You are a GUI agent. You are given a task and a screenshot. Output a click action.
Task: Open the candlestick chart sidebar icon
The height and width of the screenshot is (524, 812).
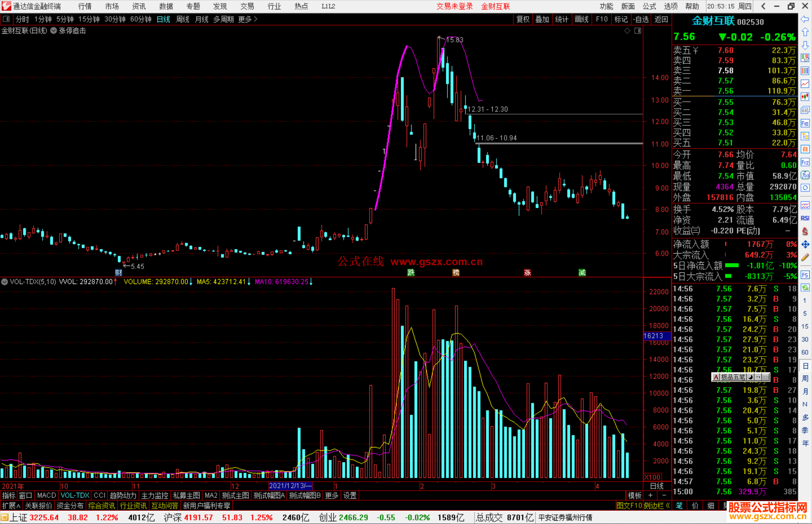(805, 97)
